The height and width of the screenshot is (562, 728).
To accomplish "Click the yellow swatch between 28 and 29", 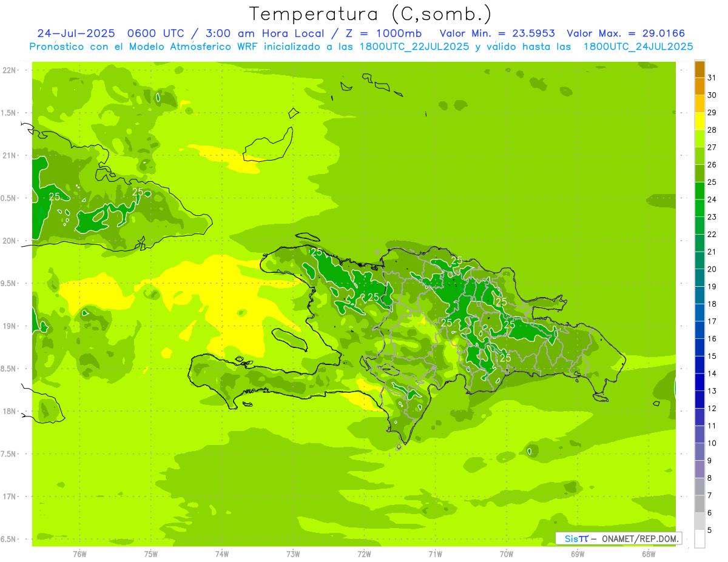I will click(x=699, y=121).
